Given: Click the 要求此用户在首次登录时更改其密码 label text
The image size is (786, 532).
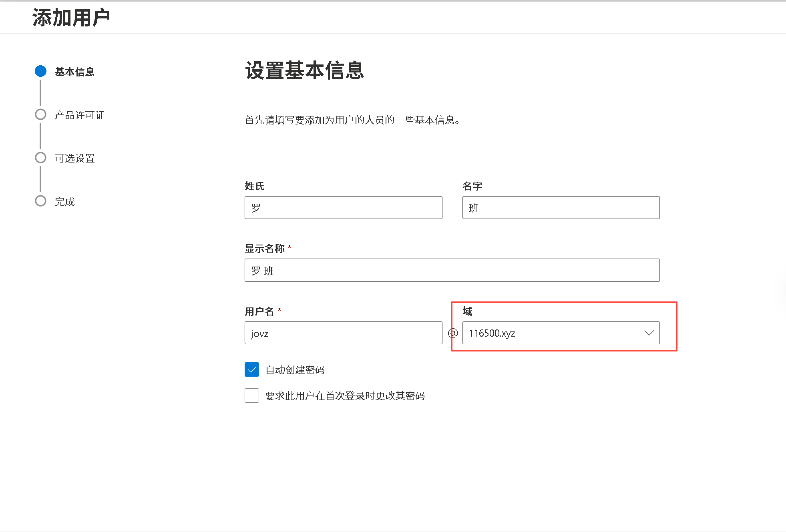Looking at the screenshot, I should [345, 396].
